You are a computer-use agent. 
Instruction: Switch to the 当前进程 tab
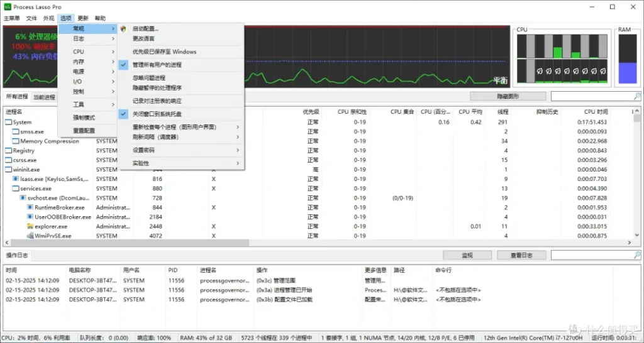[x=44, y=97]
